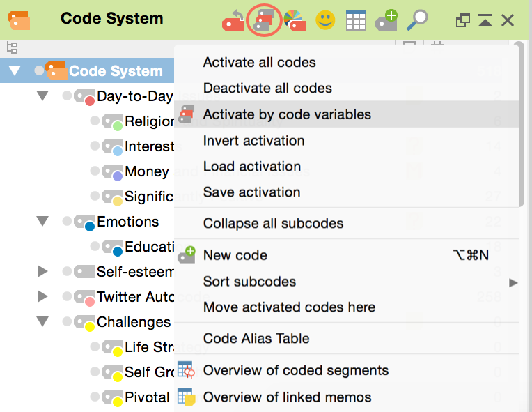
Task: Collapse the Day-to-Day code node
Action: pyautogui.click(x=42, y=96)
